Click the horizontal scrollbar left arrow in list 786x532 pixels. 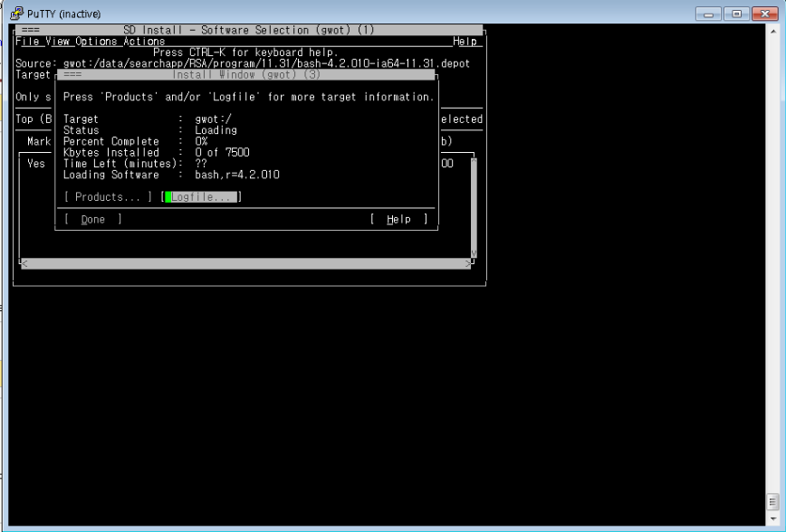[24, 263]
